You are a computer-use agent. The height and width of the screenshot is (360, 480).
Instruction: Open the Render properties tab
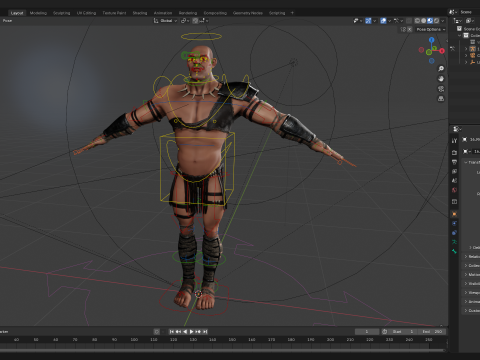454,152
